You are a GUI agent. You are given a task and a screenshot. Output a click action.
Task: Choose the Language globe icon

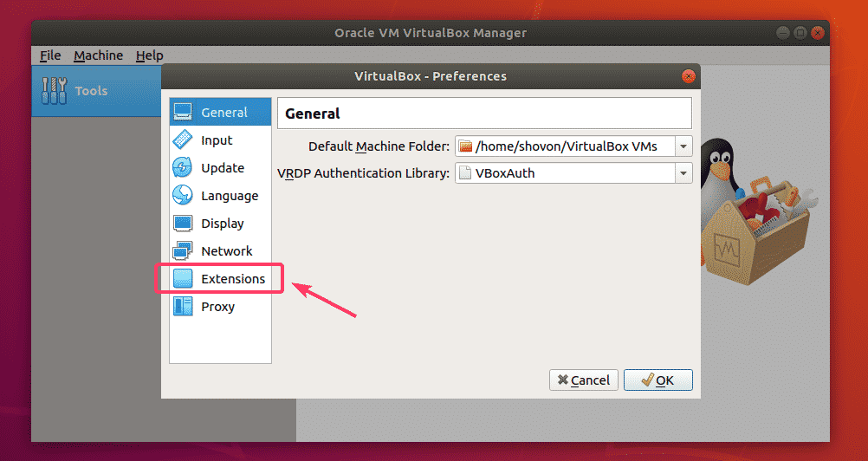click(183, 196)
